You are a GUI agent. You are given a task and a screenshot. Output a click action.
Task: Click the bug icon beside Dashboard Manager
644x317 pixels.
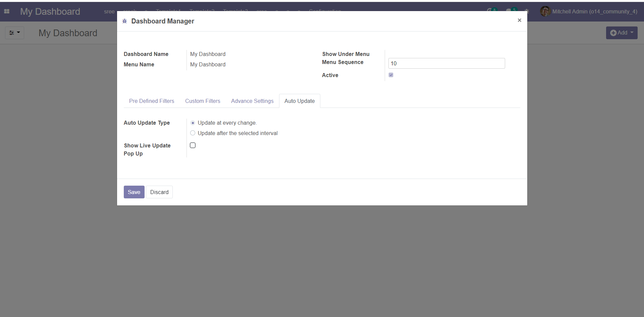click(x=125, y=21)
